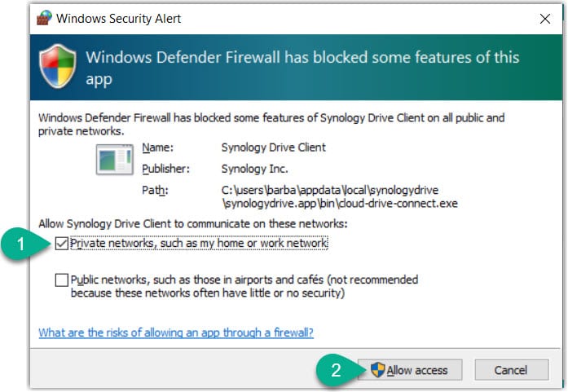The image size is (568, 392).
Task: Click the green step 1 marker
Action: point(21,243)
